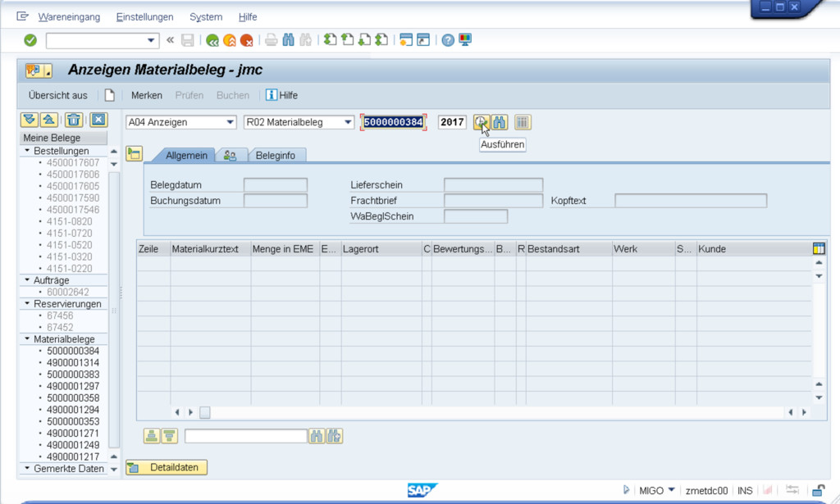Click the green Back arrow icon
The height and width of the screenshot is (504, 840).
click(x=212, y=40)
